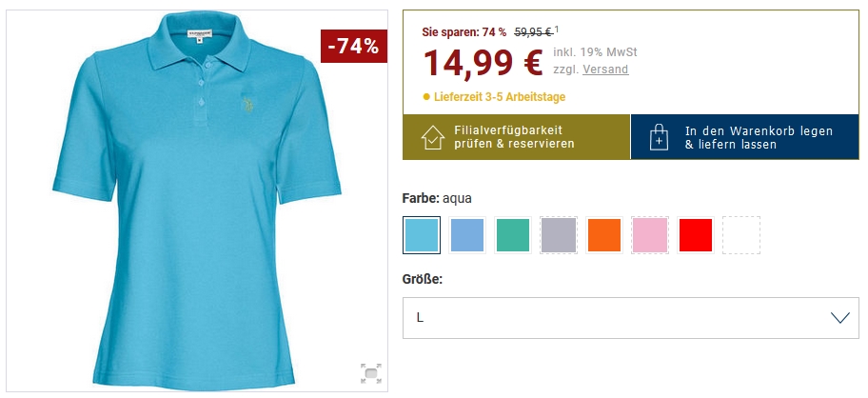This screenshot has height=398, width=868.
Task: Click the shopping bag plus icon
Action: coord(659,137)
